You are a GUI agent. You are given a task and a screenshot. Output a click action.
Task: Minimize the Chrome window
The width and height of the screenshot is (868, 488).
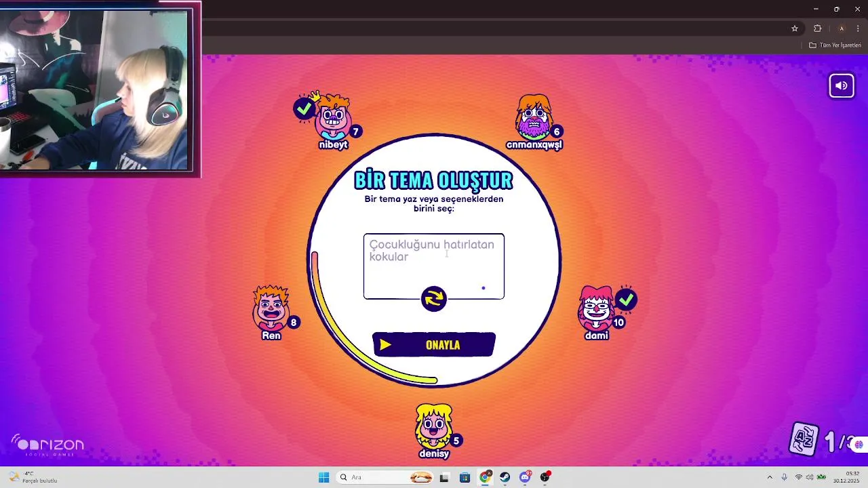click(x=815, y=9)
